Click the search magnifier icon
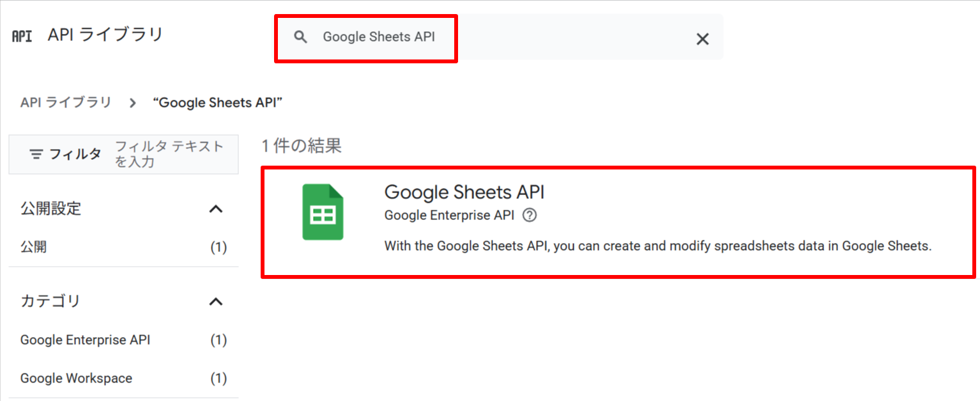The image size is (980, 401). pos(301,37)
